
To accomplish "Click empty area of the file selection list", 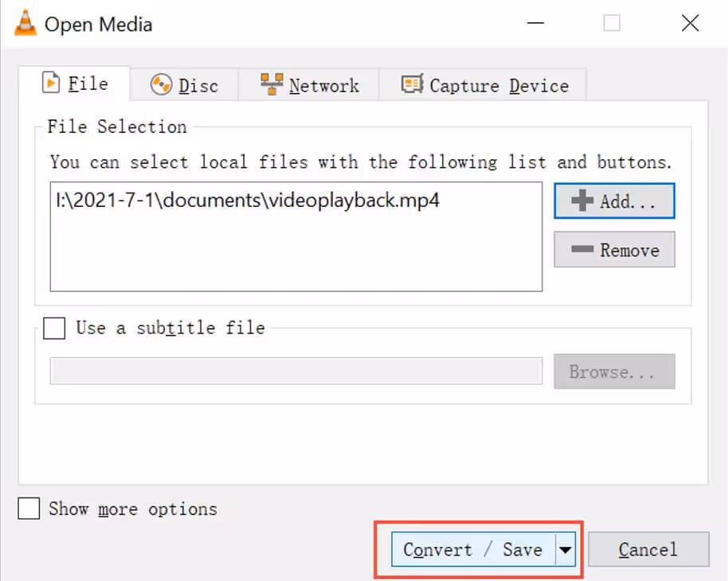I will (x=296, y=255).
